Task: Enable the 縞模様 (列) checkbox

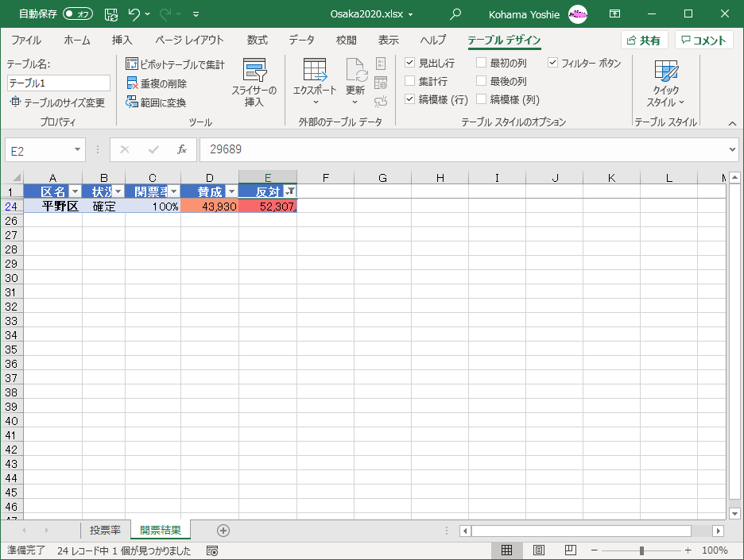Action: pyautogui.click(x=481, y=99)
